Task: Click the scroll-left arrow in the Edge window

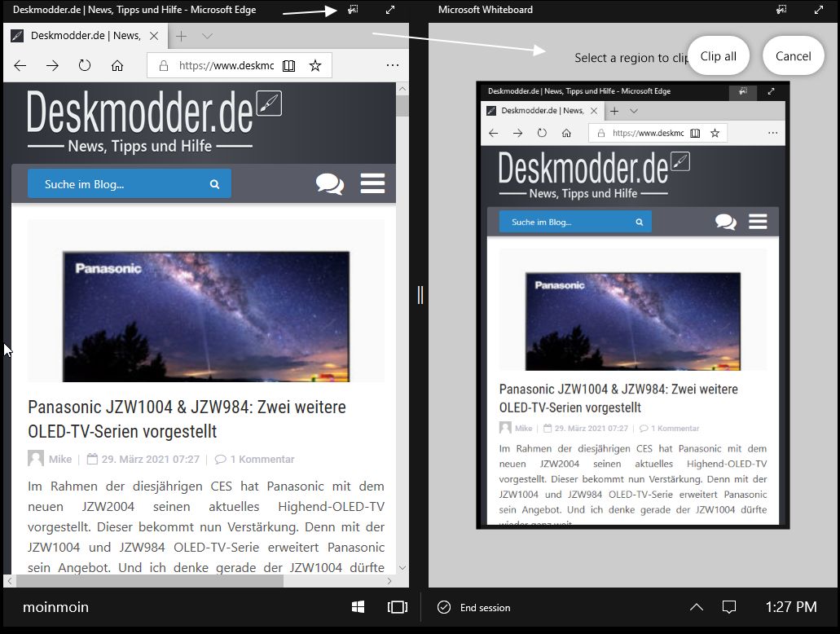Action: click(x=10, y=580)
